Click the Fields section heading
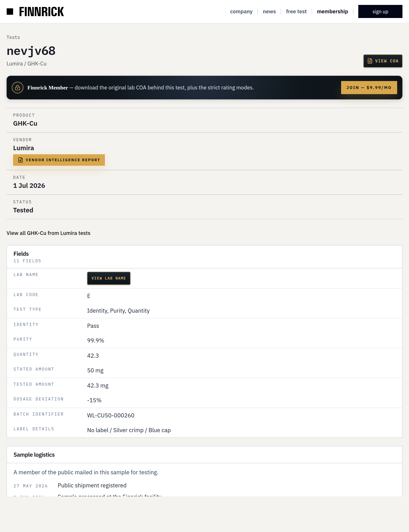The image size is (409, 532). [21, 254]
